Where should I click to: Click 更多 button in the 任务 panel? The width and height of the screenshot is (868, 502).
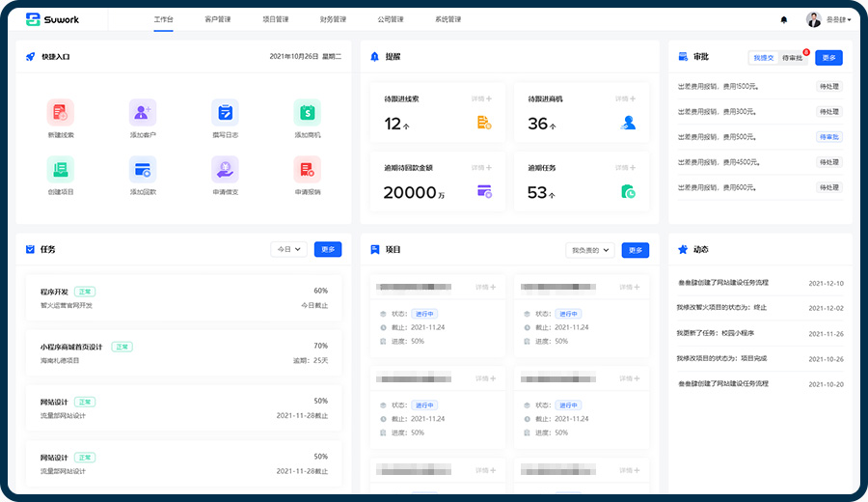click(x=328, y=249)
